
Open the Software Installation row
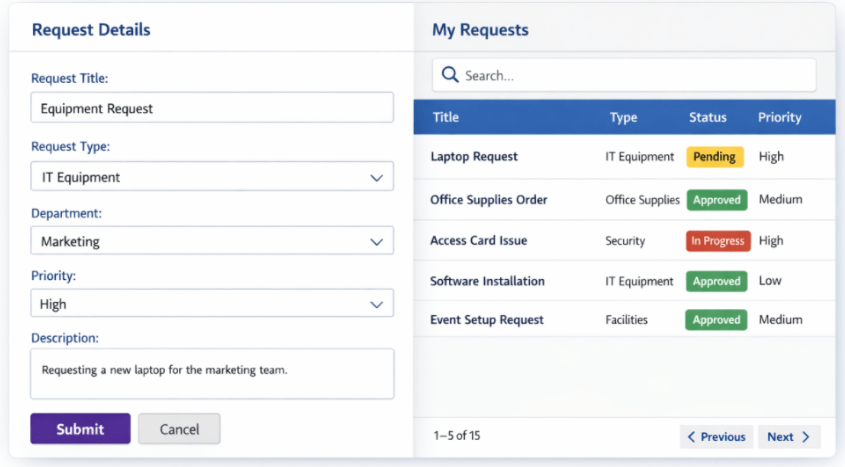[625, 281]
